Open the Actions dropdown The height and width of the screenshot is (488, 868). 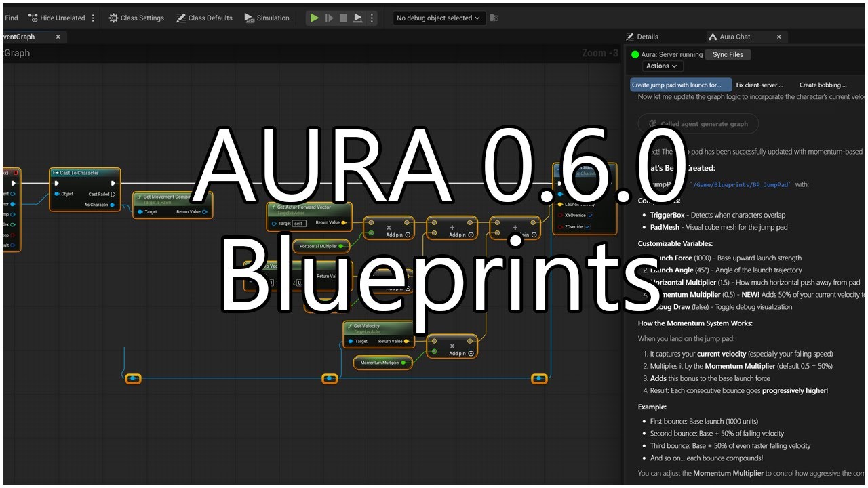[662, 66]
